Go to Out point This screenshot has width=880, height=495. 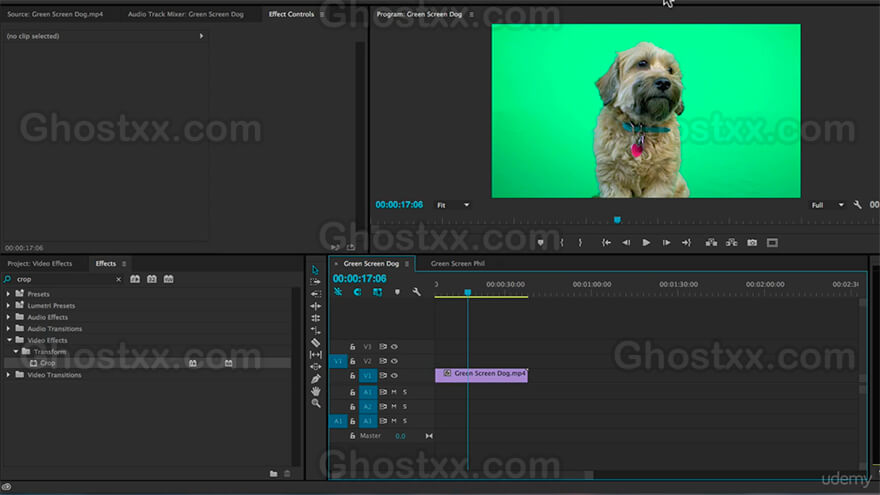click(x=686, y=242)
